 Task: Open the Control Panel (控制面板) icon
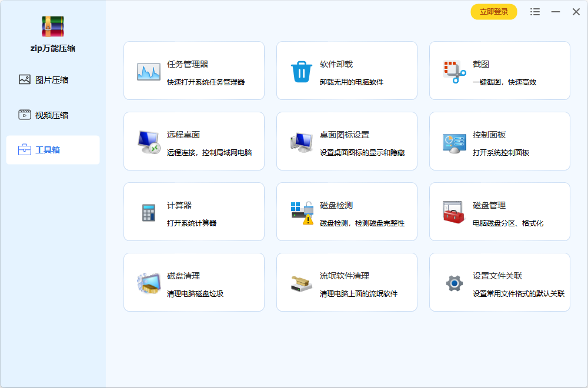[454, 142]
